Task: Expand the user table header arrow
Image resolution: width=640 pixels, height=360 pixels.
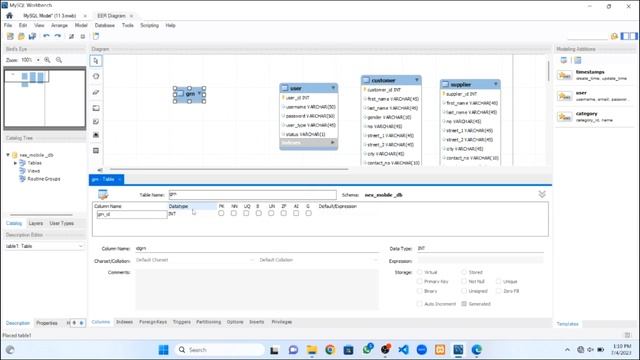Action: 333,88
